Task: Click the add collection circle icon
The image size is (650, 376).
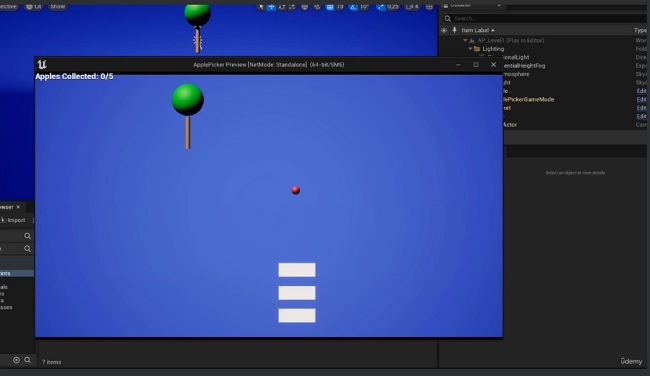Action: (x=16, y=360)
